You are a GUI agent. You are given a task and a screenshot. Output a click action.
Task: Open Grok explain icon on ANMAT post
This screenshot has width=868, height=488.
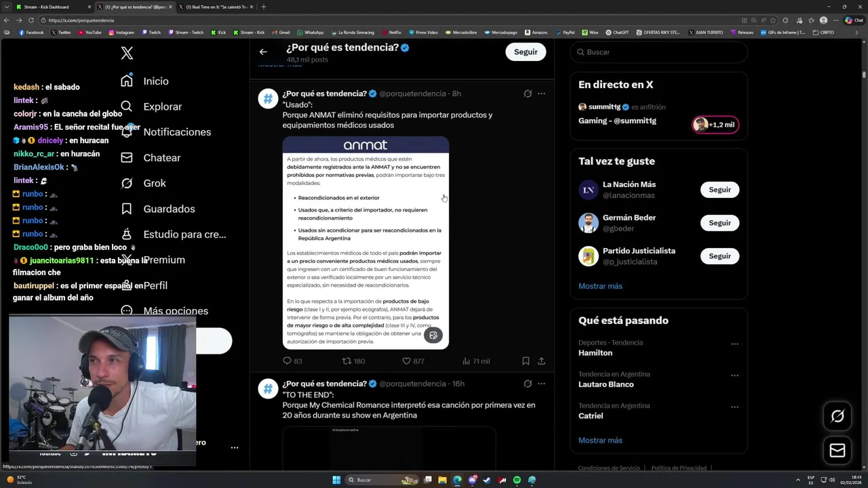(528, 94)
